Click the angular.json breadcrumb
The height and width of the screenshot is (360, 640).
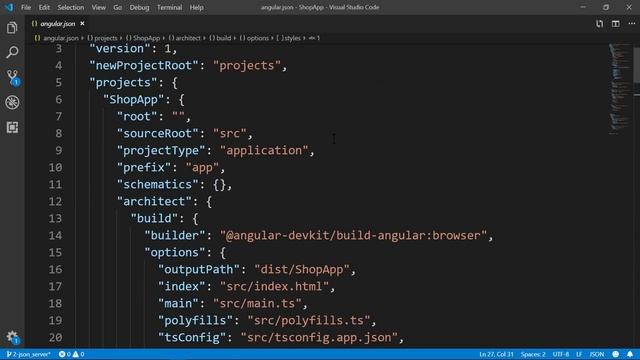(61, 38)
